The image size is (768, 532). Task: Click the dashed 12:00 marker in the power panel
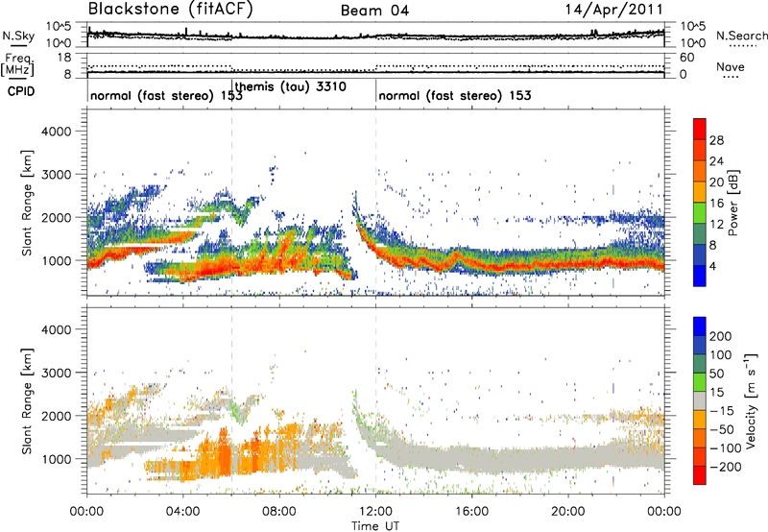pyautogui.click(x=376, y=203)
